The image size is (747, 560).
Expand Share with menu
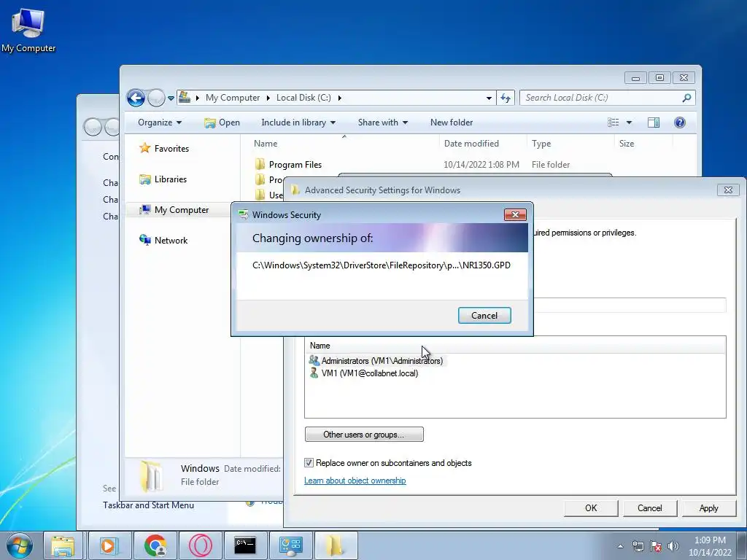pos(382,122)
